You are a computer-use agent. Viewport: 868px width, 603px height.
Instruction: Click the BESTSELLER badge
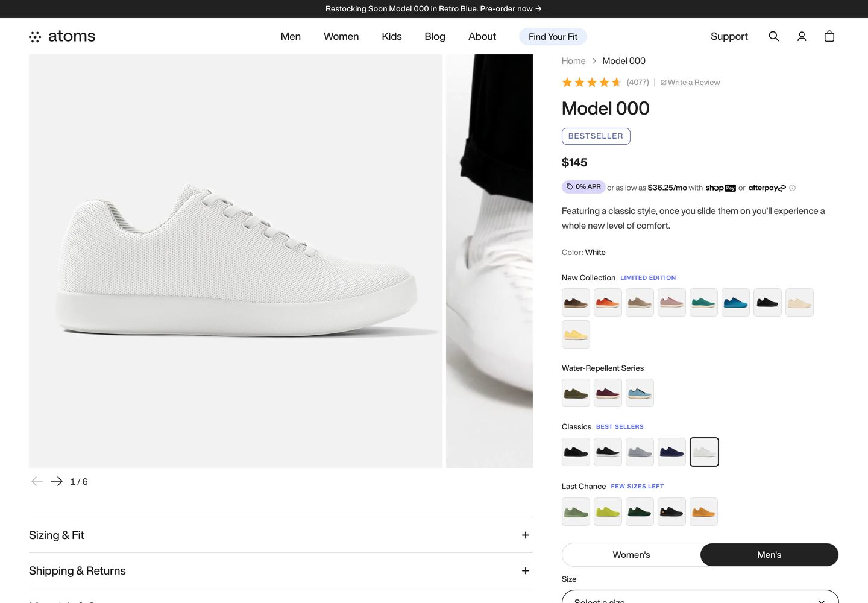click(596, 136)
